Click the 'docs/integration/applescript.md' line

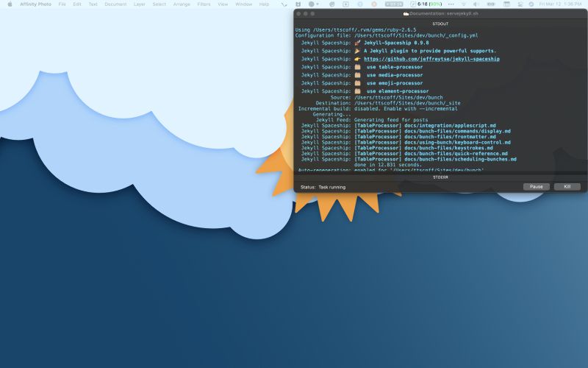398,125
